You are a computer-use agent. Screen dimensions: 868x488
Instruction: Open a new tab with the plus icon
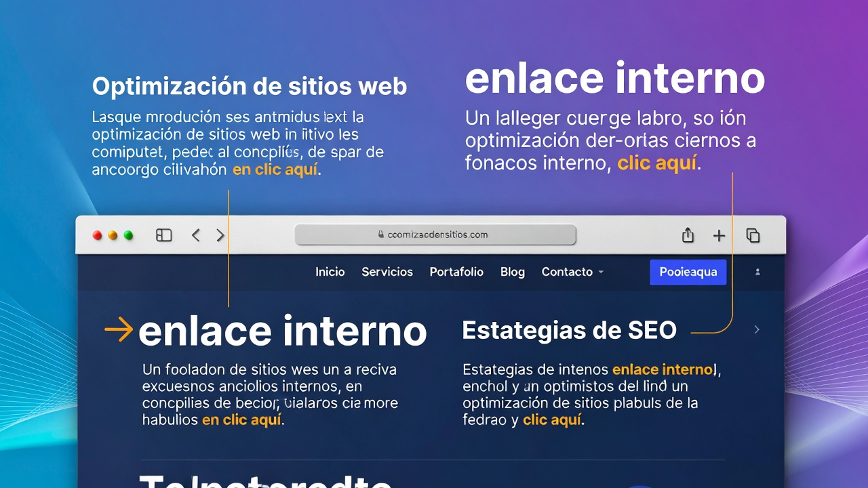[719, 235]
